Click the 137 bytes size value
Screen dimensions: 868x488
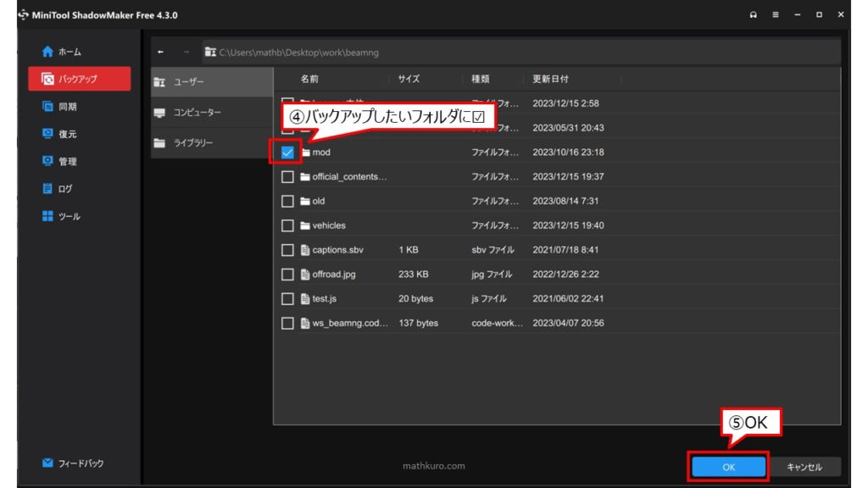[x=419, y=323]
